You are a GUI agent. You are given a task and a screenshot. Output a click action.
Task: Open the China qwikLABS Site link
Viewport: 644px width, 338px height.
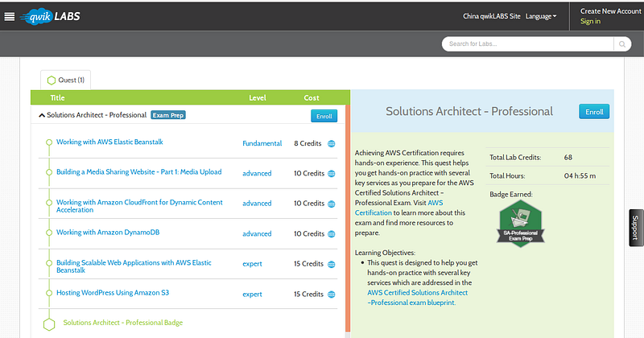[492, 16]
